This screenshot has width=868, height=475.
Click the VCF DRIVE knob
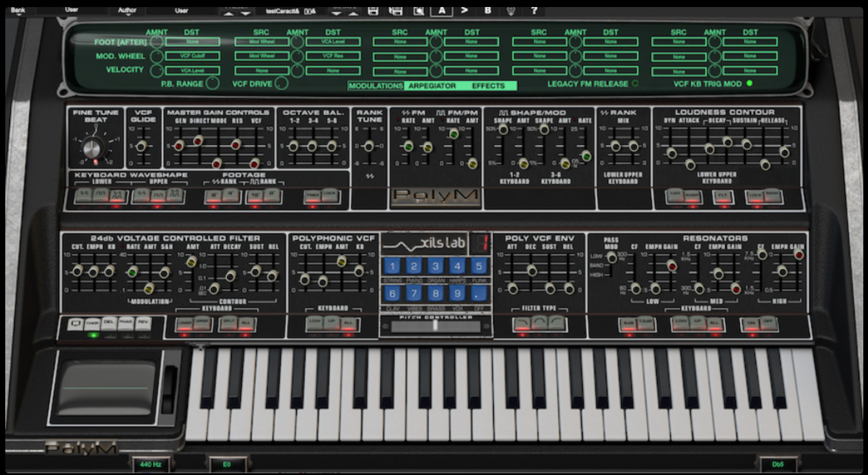point(282,83)
